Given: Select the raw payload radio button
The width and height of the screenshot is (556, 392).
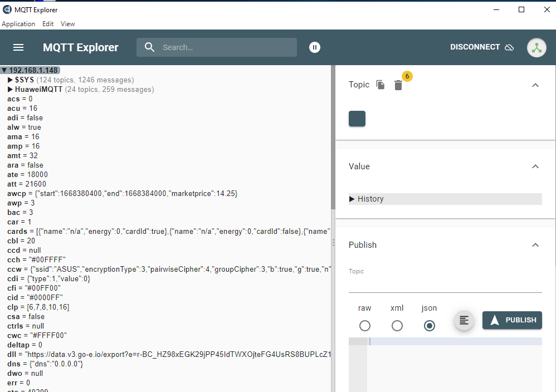Looking at the screenshot, I should coord(365,326).
